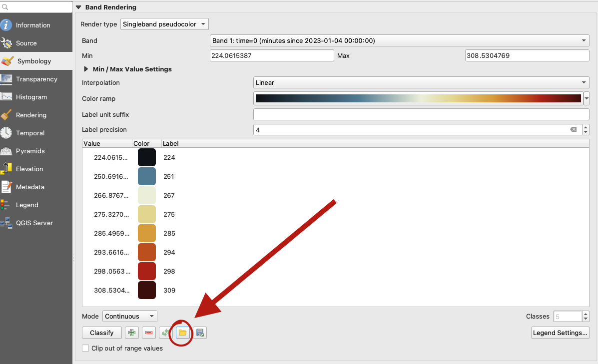Clear the Label precision field with its clear icon

pos(574,130)
